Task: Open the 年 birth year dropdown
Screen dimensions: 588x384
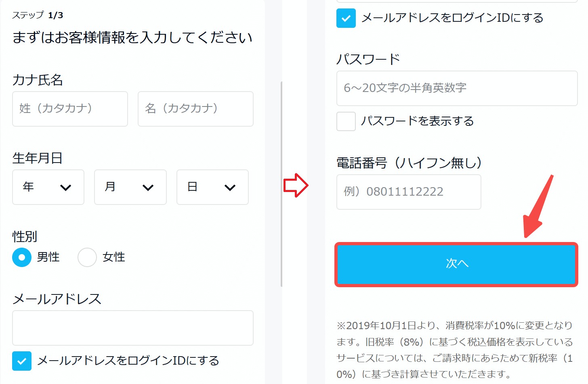Action: pos(48,187)
